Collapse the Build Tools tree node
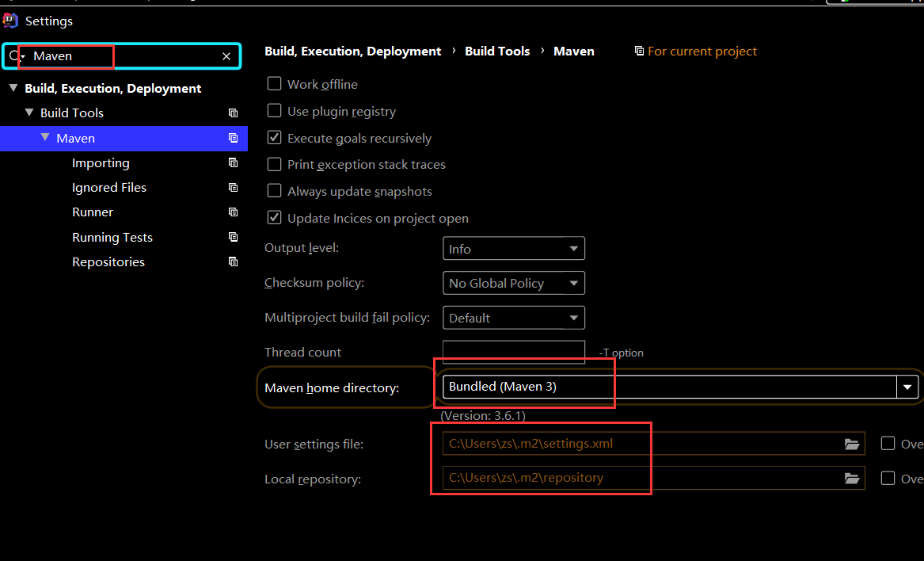924x561 pixels. click(x=29, y=112)
